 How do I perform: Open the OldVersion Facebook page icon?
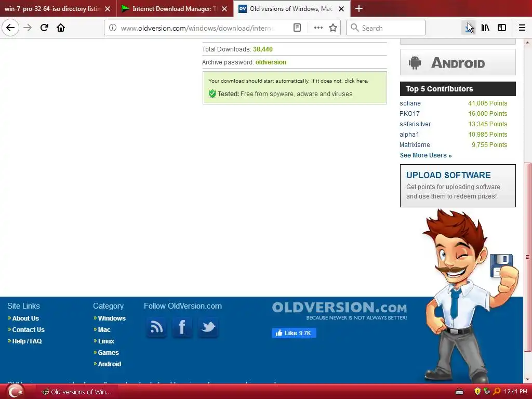(182, 327)
